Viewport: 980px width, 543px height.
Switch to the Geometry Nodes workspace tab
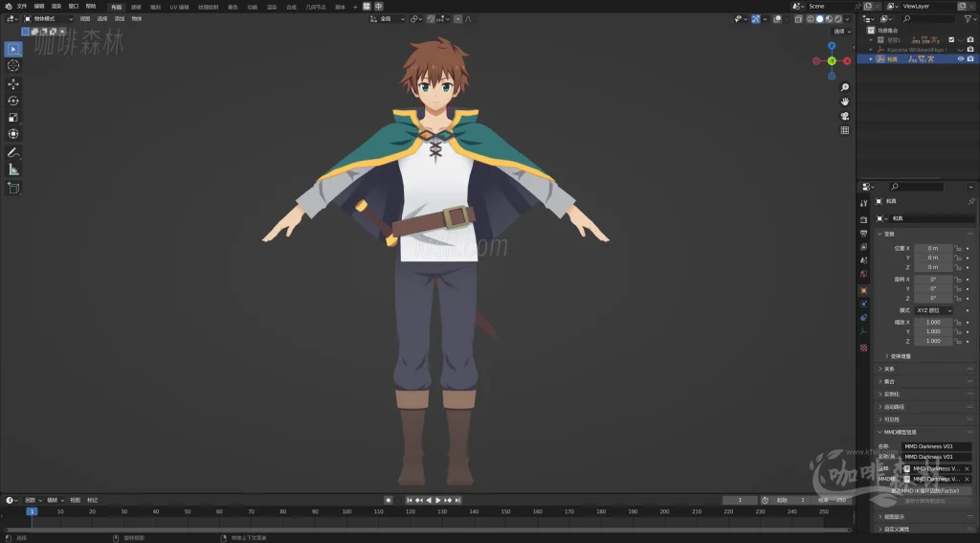316,7
